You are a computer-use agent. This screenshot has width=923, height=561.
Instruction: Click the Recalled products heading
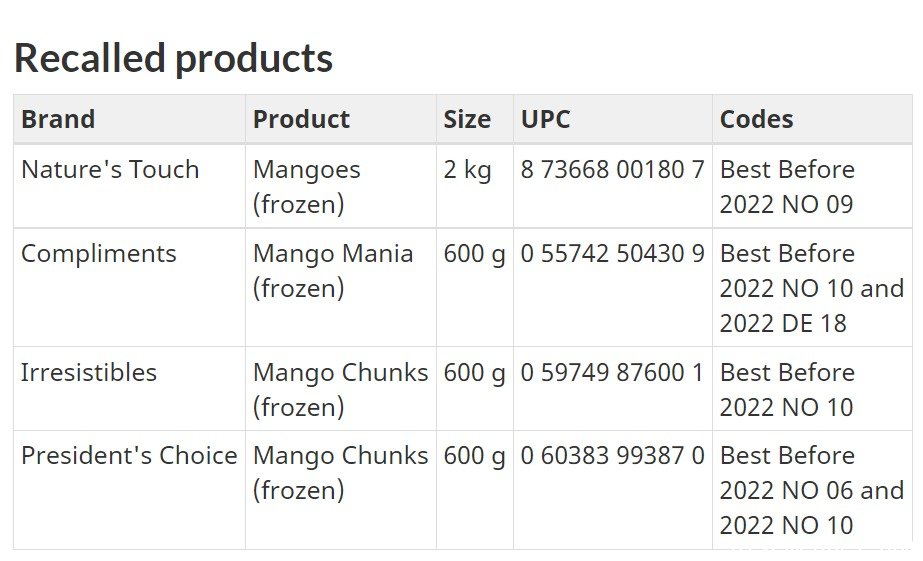(173, 58)
